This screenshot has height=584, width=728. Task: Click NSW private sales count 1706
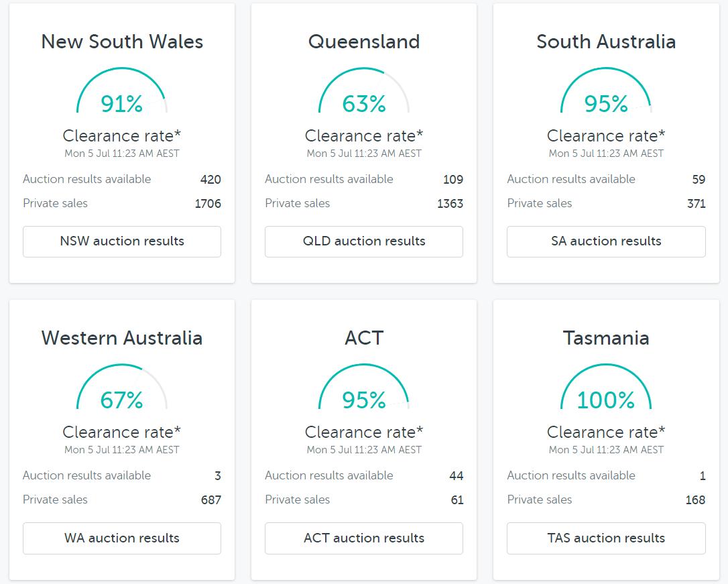coord(208,204)
